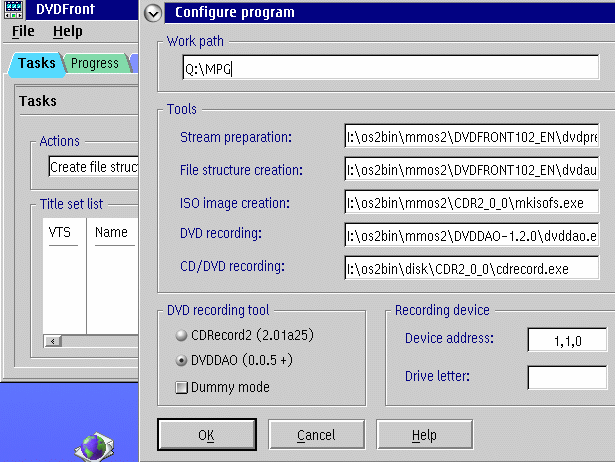
Task: Click the left scroll arrow in Title set list
Action: (x=53, y=341)
